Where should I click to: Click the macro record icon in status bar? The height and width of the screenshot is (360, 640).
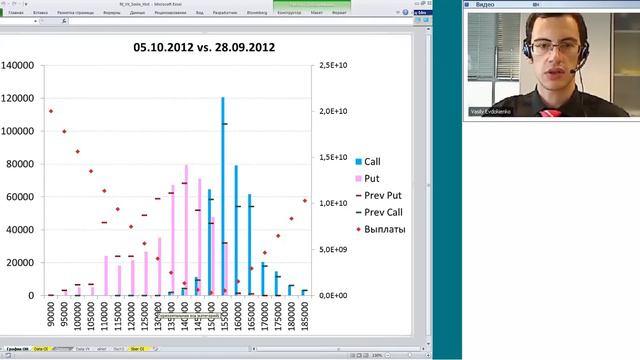tap(8, 356)
